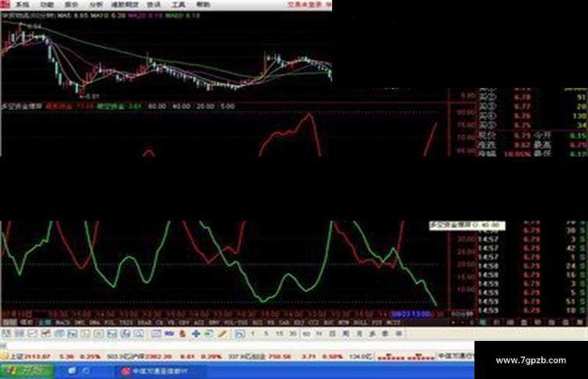This screenshot has width=588, height=379.
Task: Open the 报价 menu
Action: pos(72,5)
